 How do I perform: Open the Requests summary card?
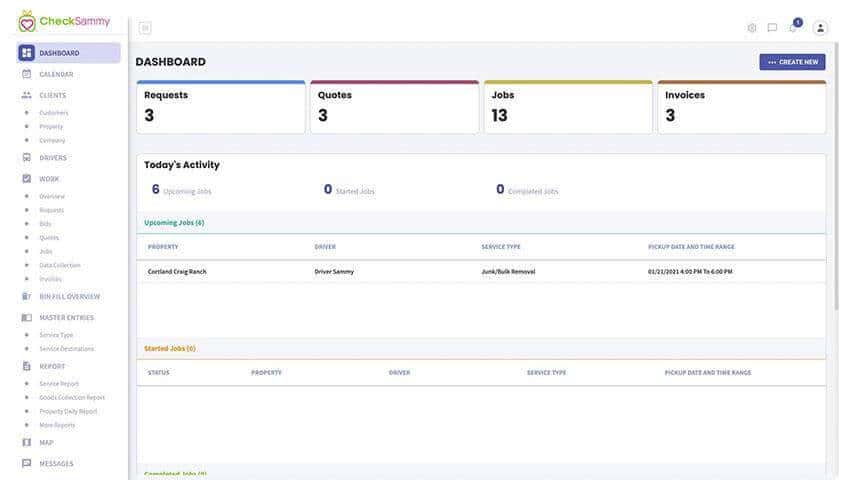(221, 107)
